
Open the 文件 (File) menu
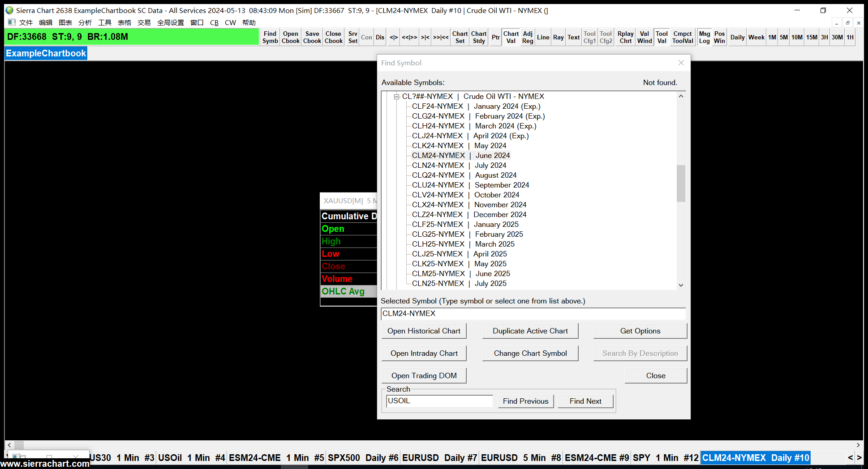[26, 23]
